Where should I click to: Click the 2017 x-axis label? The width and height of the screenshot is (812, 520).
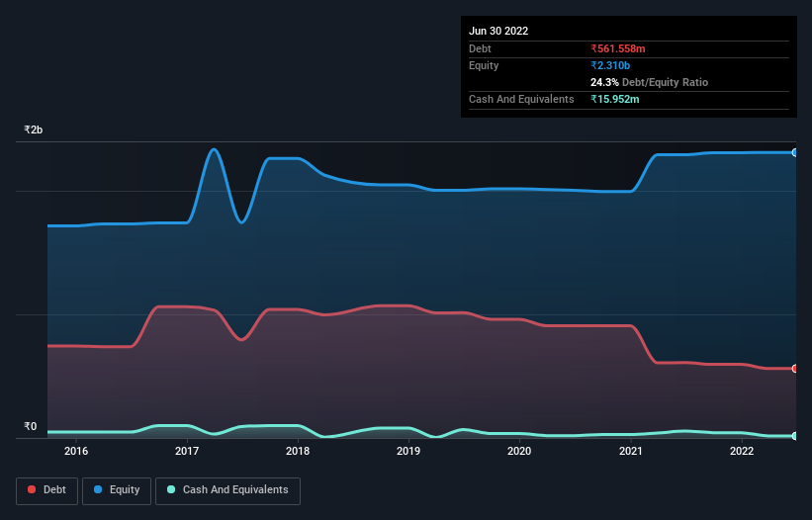point(187,451)
